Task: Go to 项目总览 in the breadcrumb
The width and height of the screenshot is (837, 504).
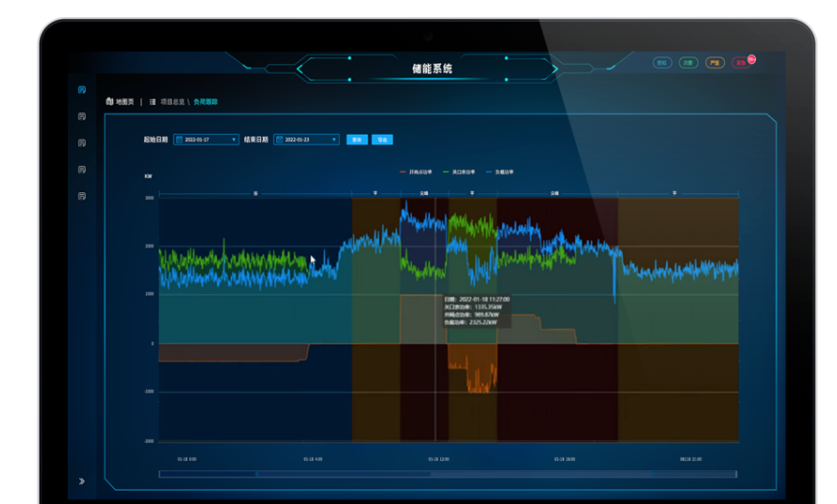Action: (172, 101)
